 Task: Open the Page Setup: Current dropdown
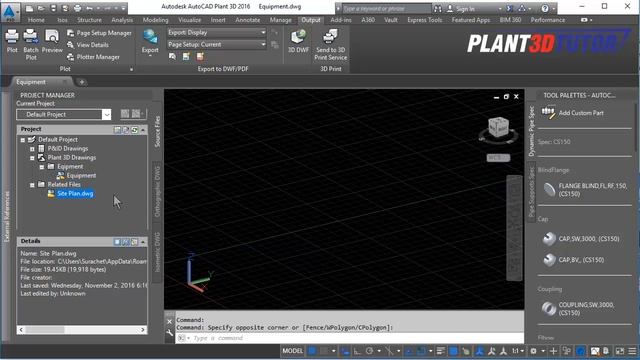pyautogui.click(x=217, y=44)
